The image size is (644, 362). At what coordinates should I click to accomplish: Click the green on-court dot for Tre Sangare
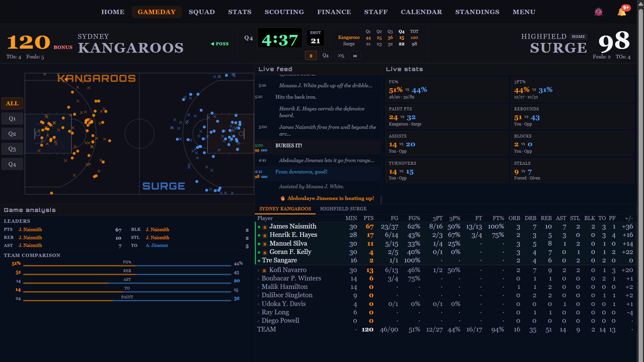pyautogui.click(x=259, y=261)
